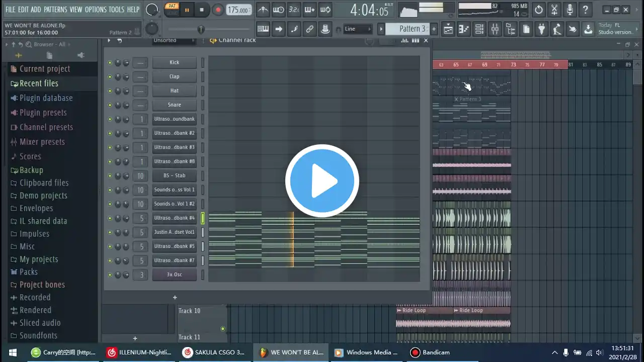The width and height of the screenshot is (644, 362).
Task: Click the metronome icon
Action: coord(263,10)
